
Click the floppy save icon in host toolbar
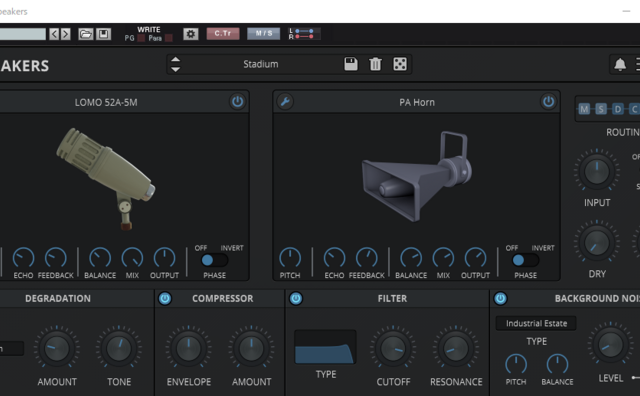103,34
